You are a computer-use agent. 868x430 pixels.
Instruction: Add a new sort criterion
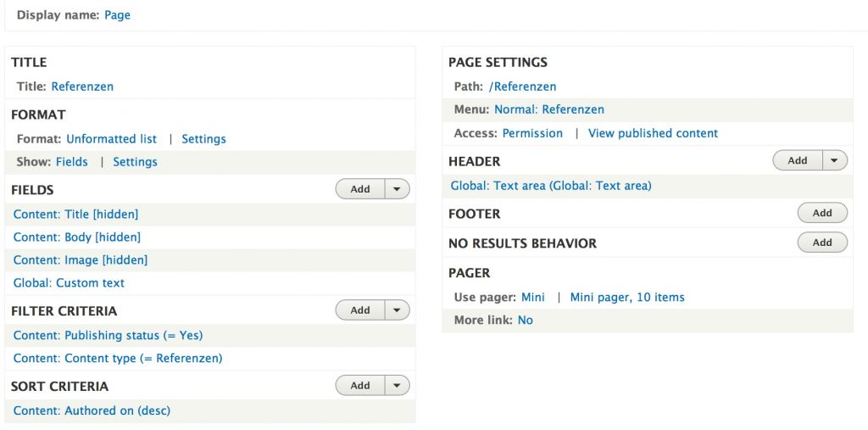click(x=360, y=386)
